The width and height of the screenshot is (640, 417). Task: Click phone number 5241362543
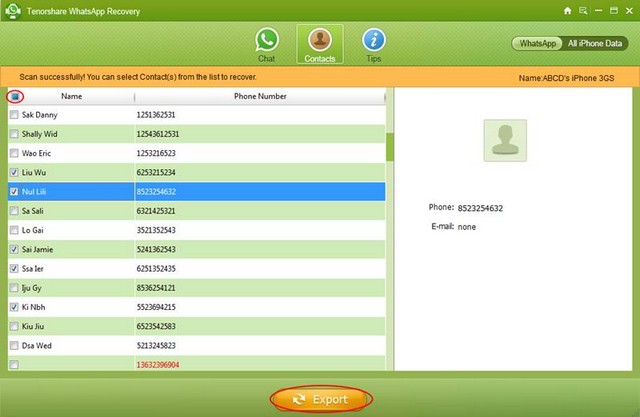click(x=156, y=249)
